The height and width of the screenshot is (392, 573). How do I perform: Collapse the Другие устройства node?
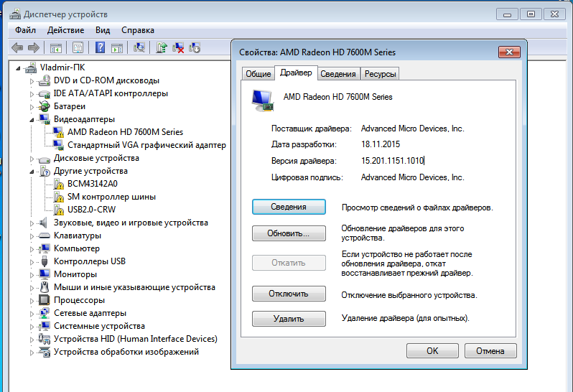click(x=32, y=172)
